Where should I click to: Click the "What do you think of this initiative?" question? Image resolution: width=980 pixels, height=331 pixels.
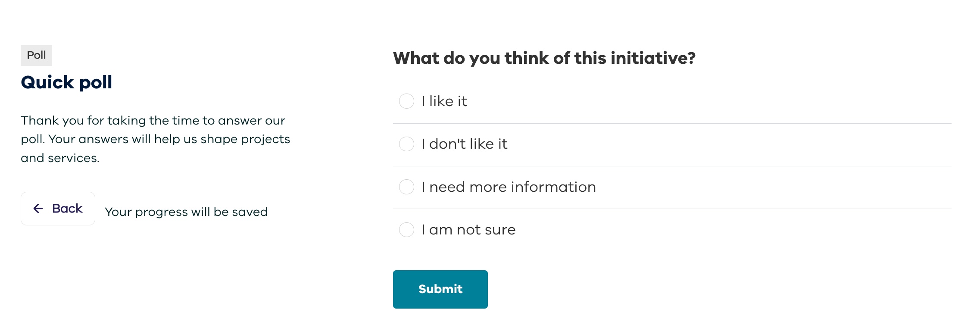(544, 58)
